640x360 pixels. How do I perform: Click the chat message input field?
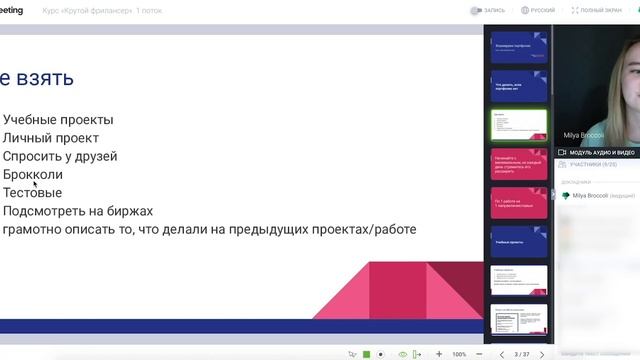point(597,353)
